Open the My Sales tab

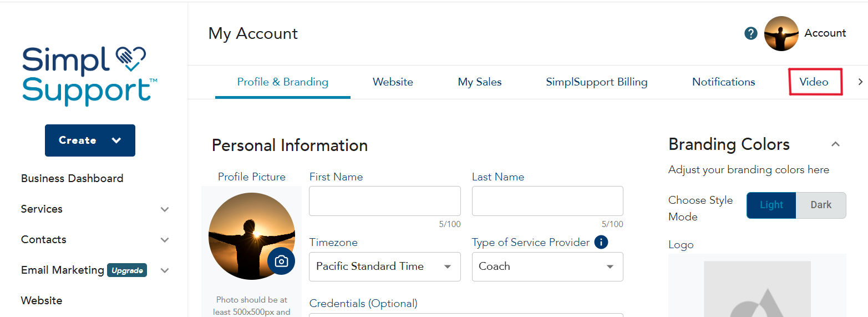coord(480,82)
